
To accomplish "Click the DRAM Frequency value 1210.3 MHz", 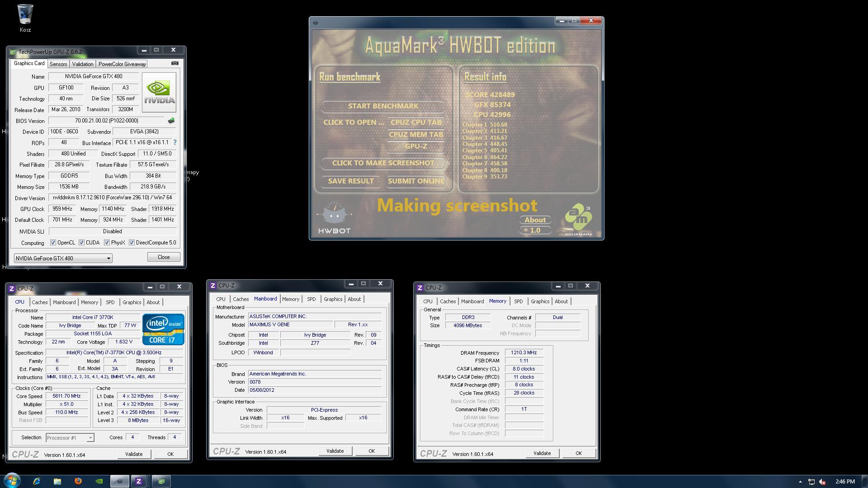I will pos(524,353).
